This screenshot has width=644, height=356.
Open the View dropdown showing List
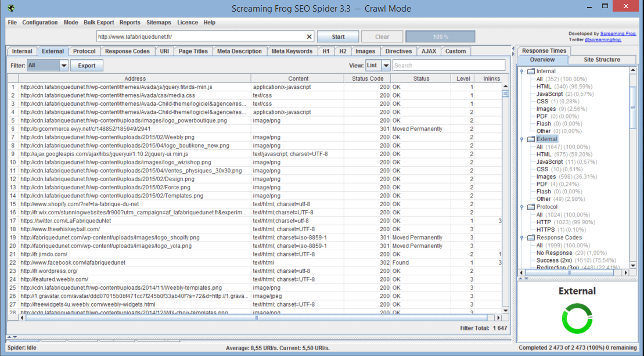pyautogui.click(x=386, y=66)
